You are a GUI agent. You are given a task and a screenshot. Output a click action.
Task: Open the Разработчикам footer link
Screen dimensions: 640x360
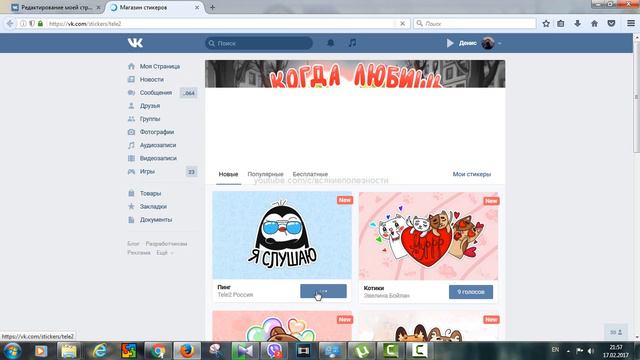coord(166,244)
